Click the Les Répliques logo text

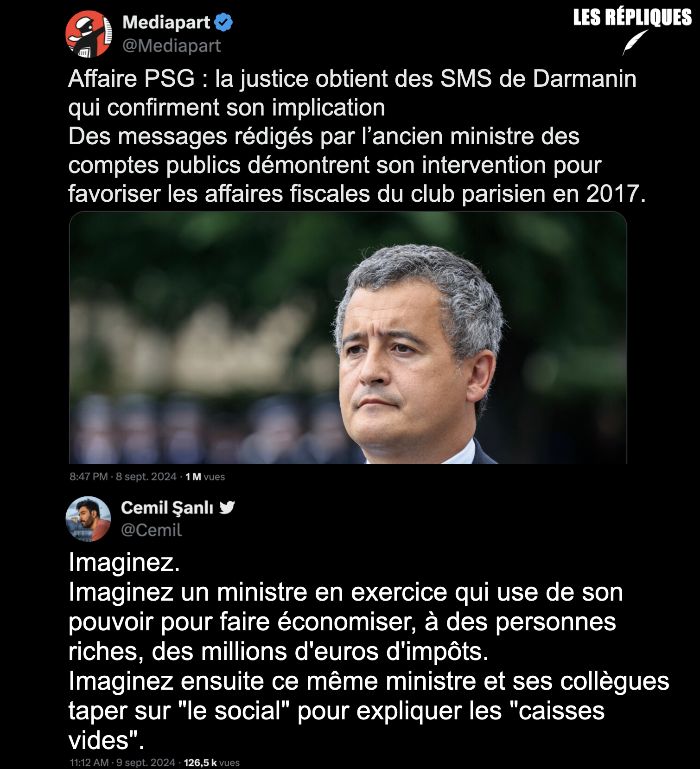632,17
